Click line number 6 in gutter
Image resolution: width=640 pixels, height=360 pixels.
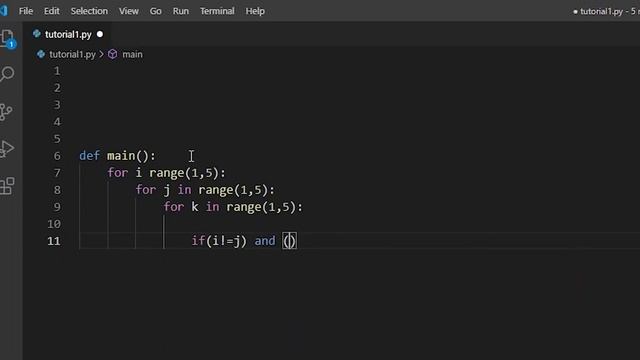click(x=57, y=156)
